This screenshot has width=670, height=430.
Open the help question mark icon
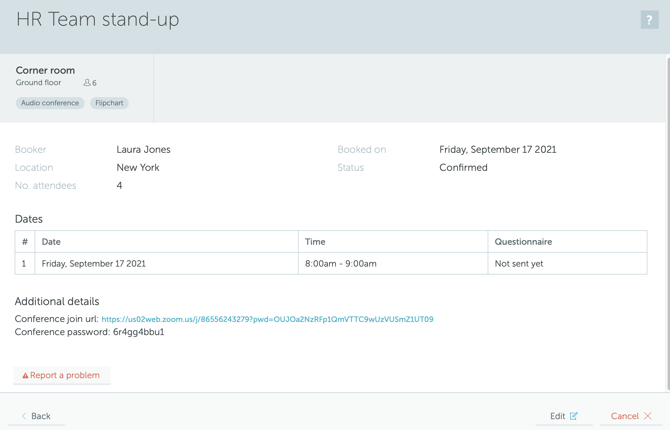pyautogui.click(x=649, y=20)
